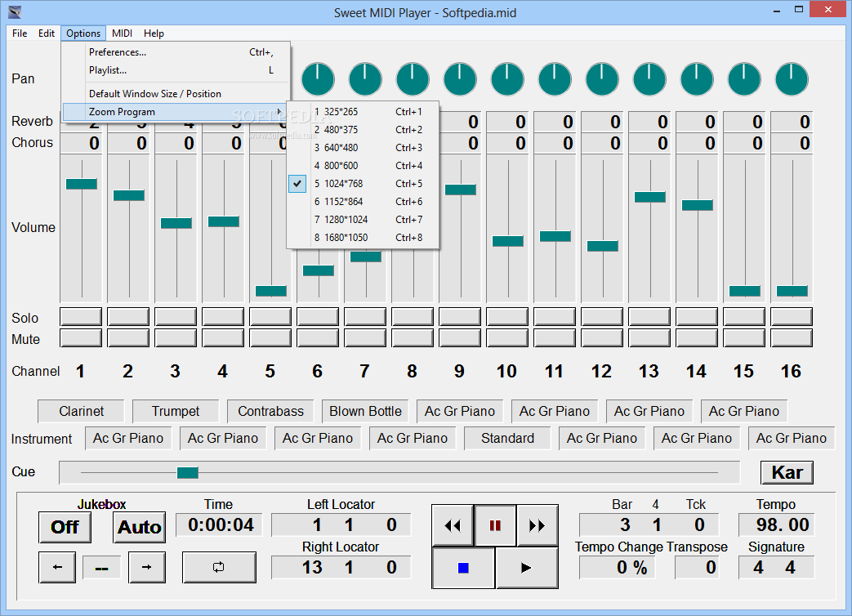Click the loop repeat icon button

[x=218, y=567]
